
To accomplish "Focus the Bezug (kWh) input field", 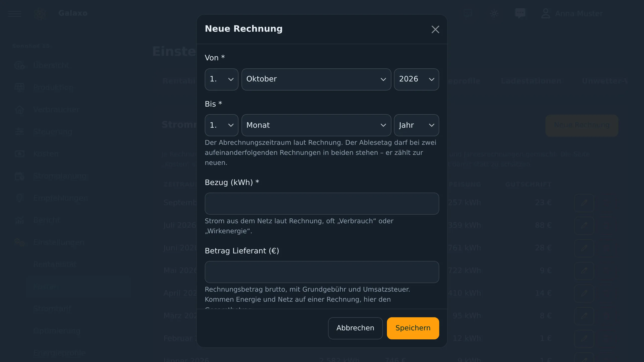I will (x=322, y=204).
